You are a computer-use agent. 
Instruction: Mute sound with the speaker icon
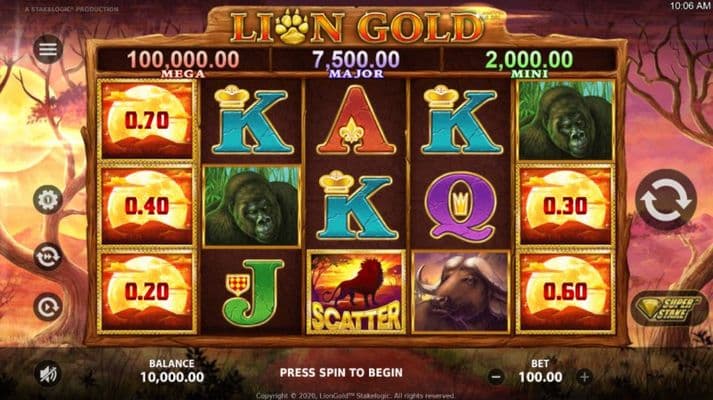[48, 374]
